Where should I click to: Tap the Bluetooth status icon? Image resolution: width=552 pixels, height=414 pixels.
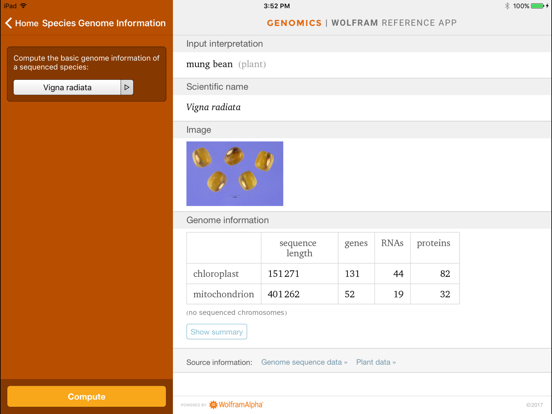click(507, 6)
